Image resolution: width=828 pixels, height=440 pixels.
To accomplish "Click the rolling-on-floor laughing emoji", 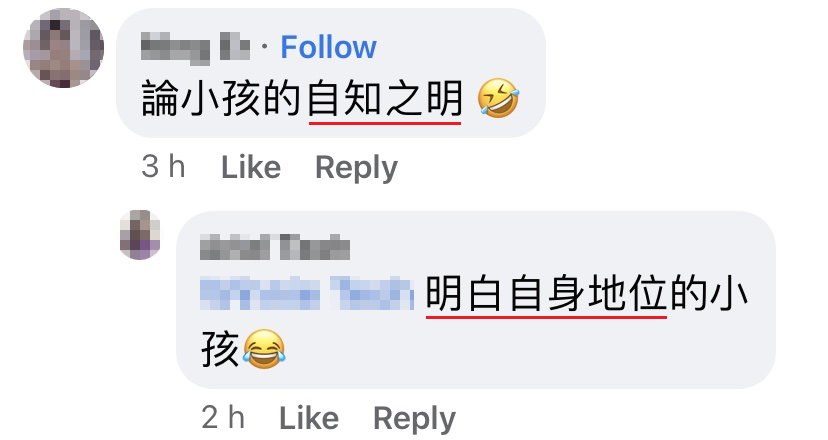I will 498,98.
